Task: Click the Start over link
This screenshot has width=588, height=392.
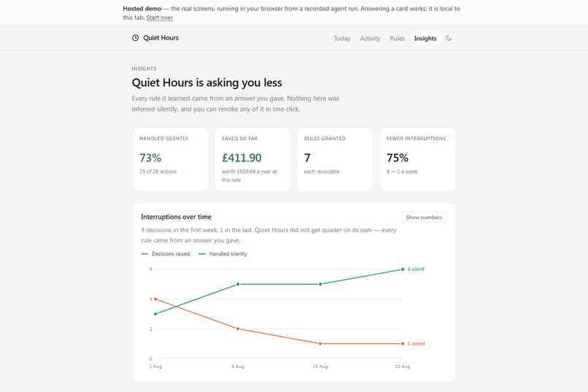Action: 159,18
